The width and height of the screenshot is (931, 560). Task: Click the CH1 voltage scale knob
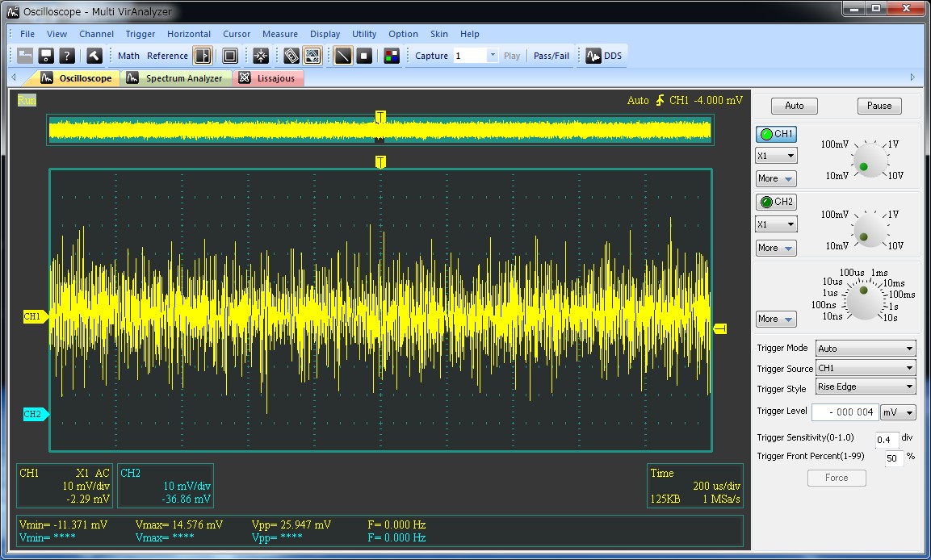coord(868,159)
